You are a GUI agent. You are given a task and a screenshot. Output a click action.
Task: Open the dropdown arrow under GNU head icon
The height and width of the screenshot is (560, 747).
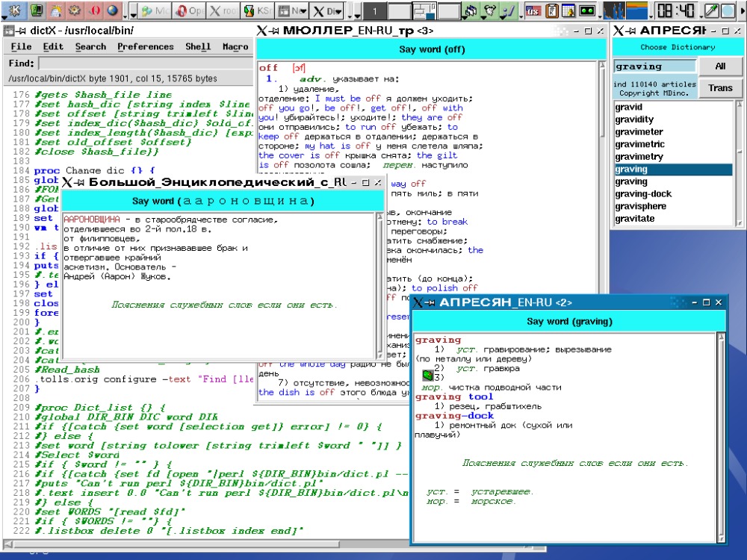484,19
